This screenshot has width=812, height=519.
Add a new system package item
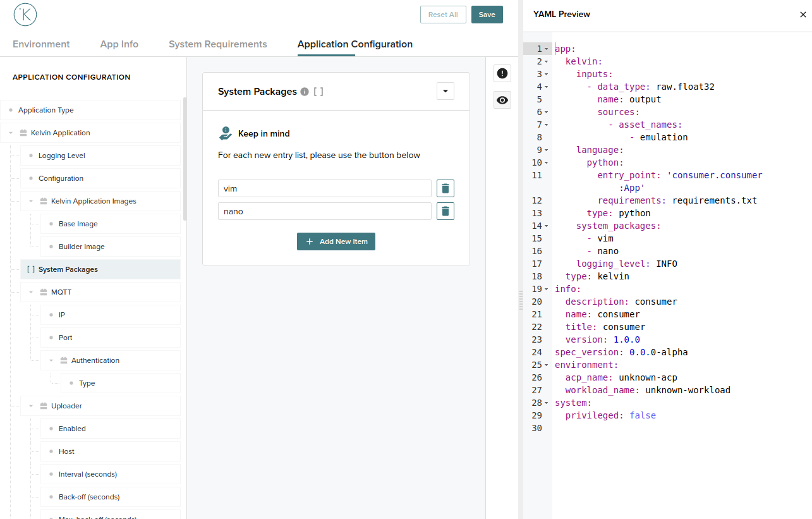click(x=336, y=241)
